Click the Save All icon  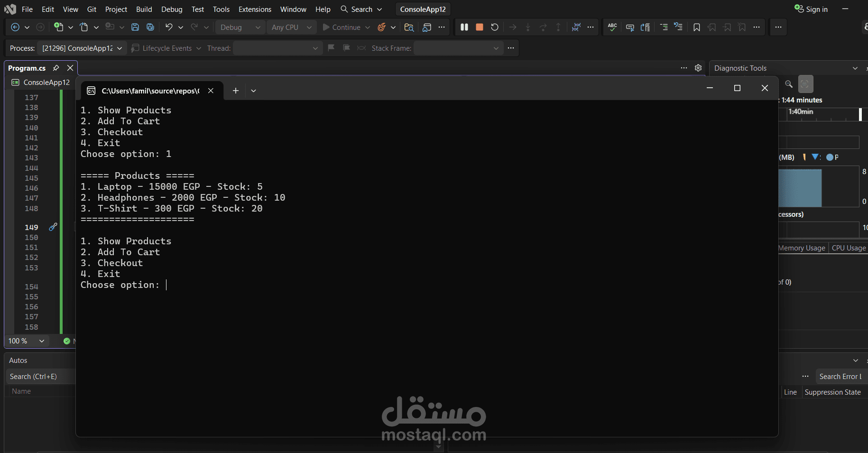(150, 28)
